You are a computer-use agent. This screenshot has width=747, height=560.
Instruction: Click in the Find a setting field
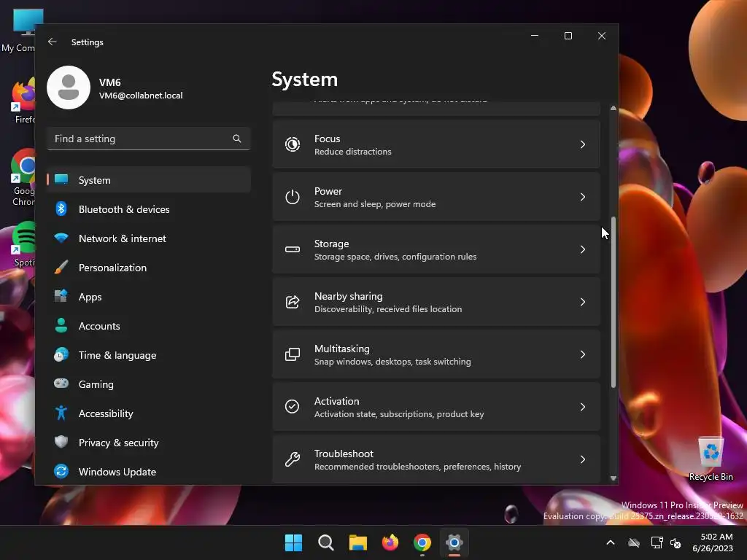tap(149, 139)
